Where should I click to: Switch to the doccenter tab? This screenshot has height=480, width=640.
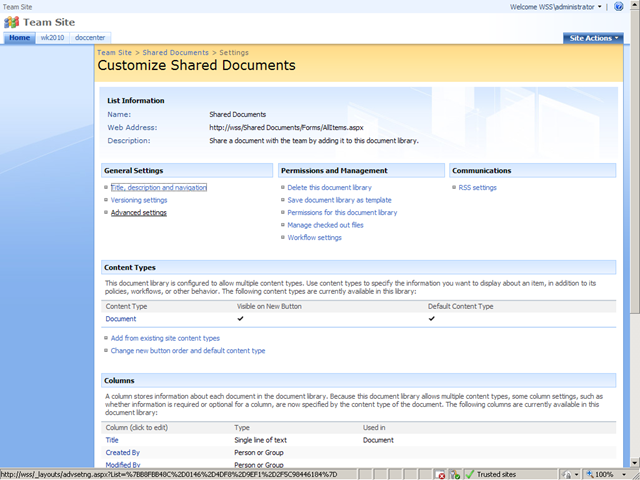pos(90,38)
